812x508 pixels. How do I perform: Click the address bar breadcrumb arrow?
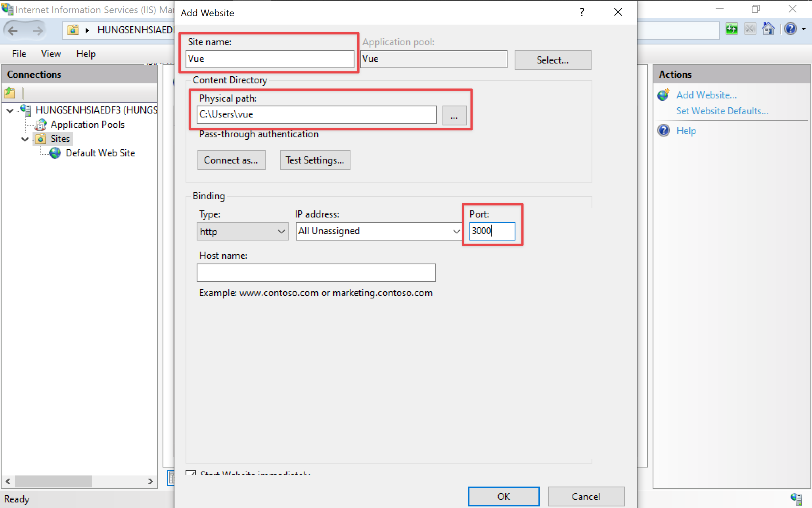point(87,30)
